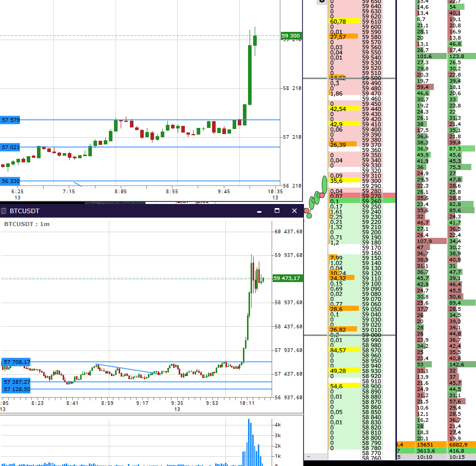
Task: Click the 416,8 delta cell
Action: coord(462,451)
